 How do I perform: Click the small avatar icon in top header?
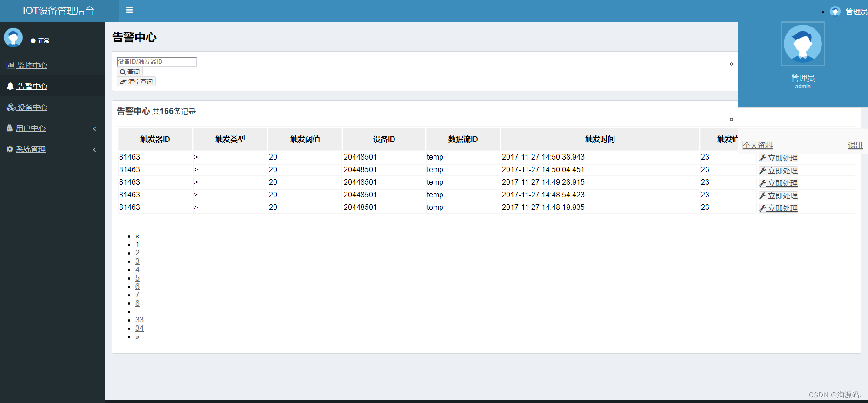point(835,11)
